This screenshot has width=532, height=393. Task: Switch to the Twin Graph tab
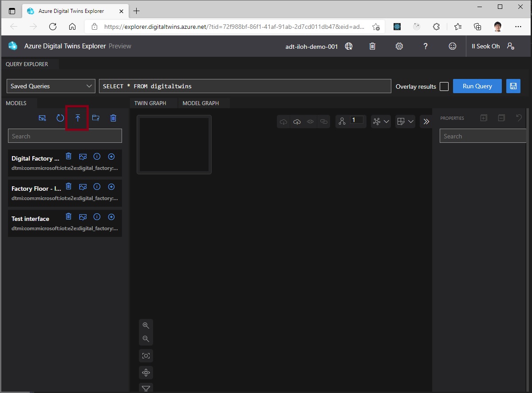click(x=150, y=103)
